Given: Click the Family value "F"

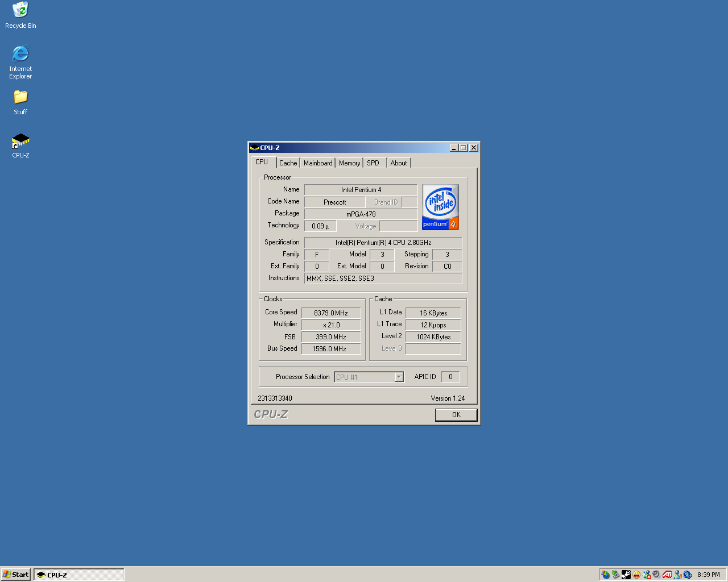Looking at the screenshot, I should pyautogui.click(x=317, y=255).
